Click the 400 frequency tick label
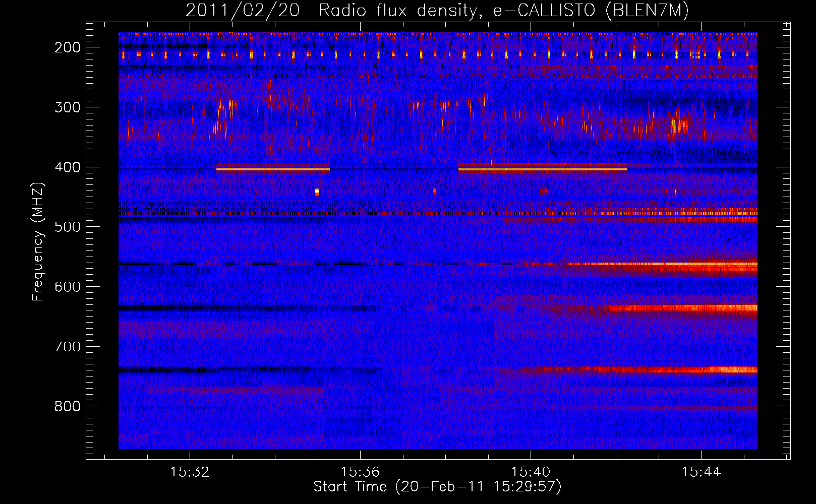This screenshot has width=816, height=504. [68, 167]
